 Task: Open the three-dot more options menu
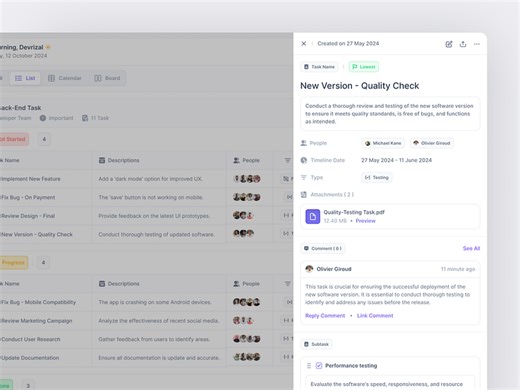(x=477, y=44)
